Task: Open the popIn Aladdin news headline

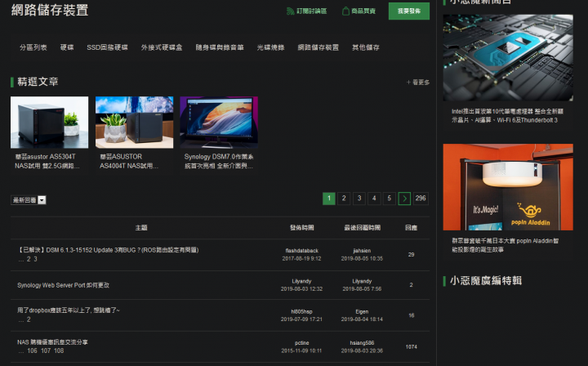Action: point(506,245)
